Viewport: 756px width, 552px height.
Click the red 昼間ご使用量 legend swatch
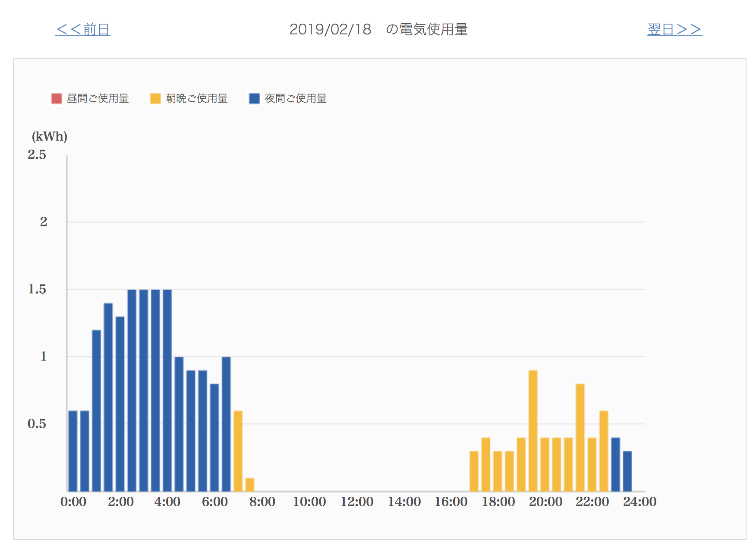pos(57,99)
